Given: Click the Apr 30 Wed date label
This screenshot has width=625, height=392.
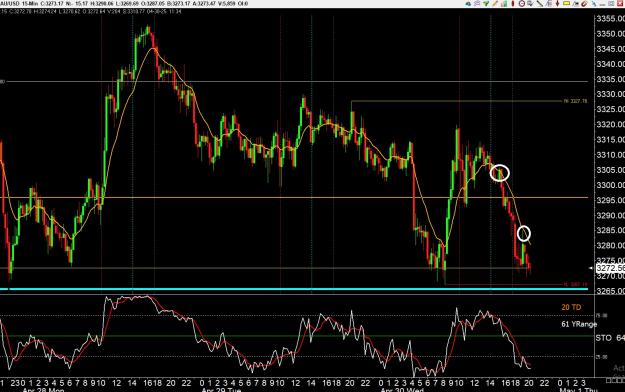Looking at the screenshot, I should [x=402, y=390].
